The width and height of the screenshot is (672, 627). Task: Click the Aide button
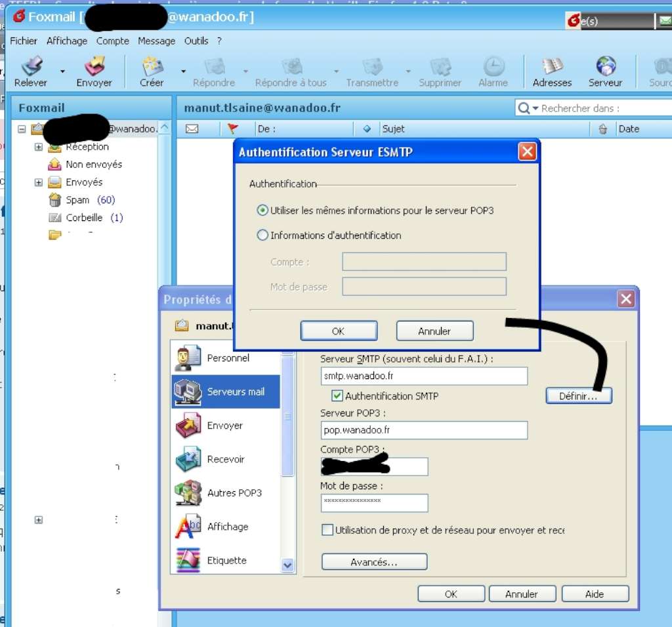595,594
